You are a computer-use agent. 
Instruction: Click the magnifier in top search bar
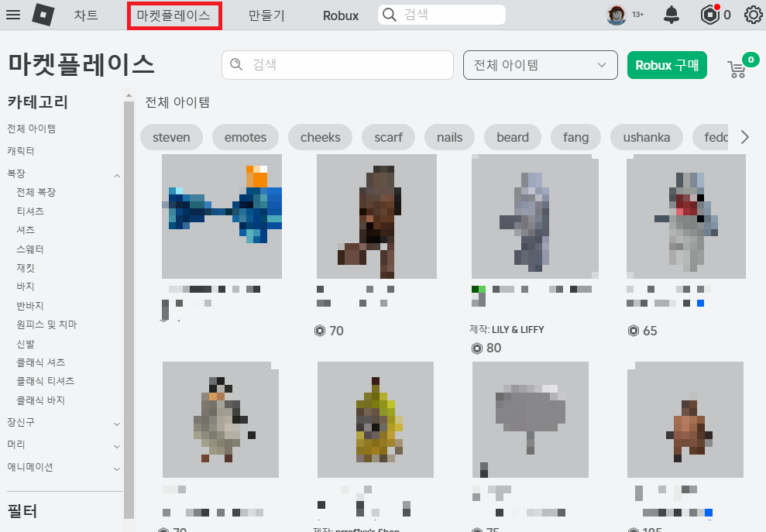[x=389, y=15]
